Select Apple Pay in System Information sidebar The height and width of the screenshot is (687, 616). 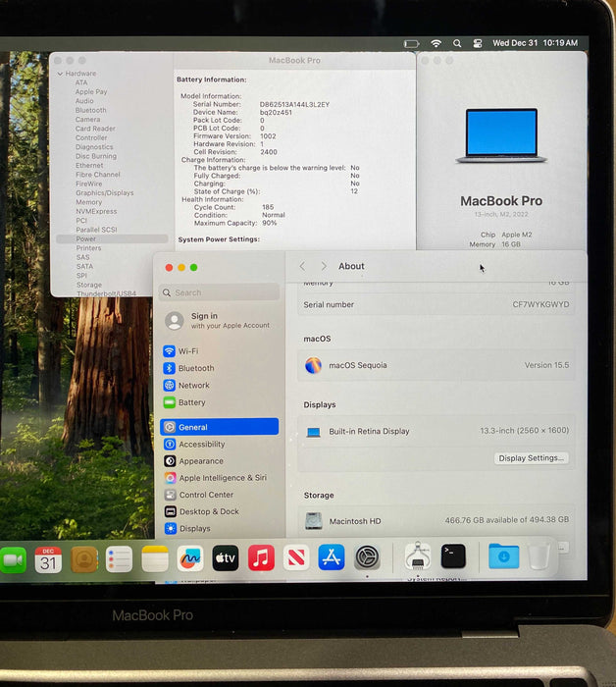click(91, 91)
